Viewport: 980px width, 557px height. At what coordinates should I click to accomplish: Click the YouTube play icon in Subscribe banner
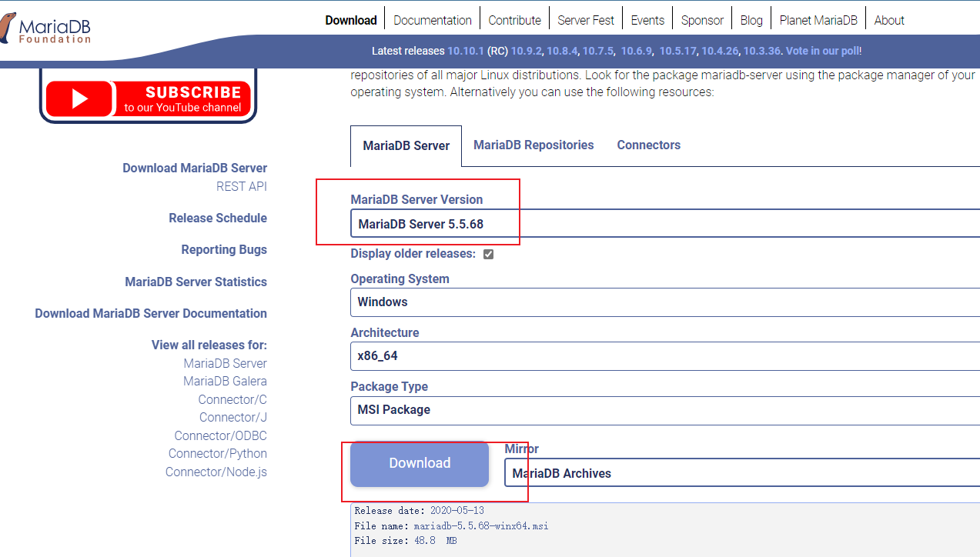pos(80,99)
